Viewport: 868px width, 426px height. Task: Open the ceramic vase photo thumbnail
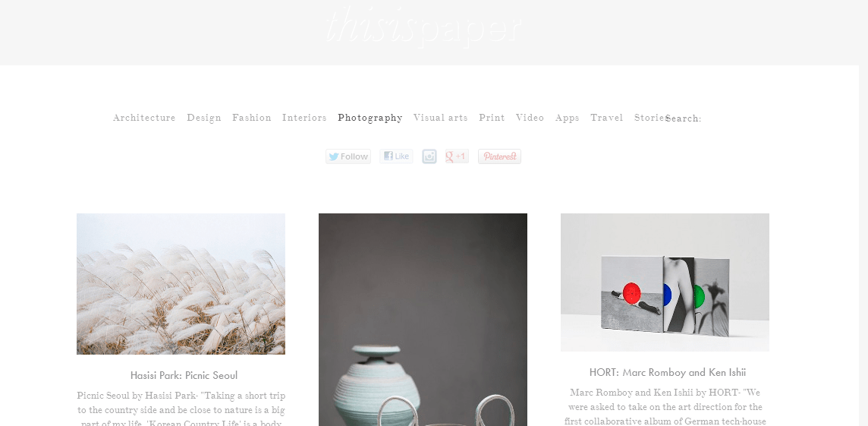423,320
